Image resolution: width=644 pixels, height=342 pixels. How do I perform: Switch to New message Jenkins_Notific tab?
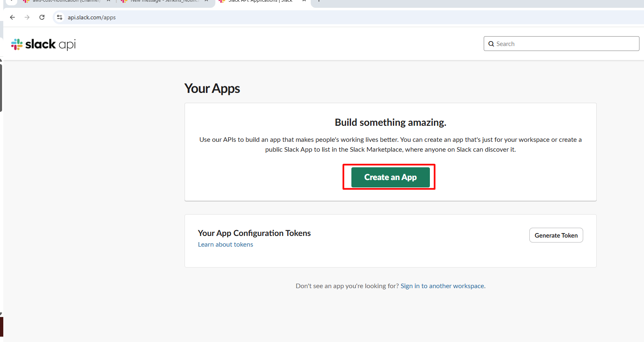tap(164, 2)
